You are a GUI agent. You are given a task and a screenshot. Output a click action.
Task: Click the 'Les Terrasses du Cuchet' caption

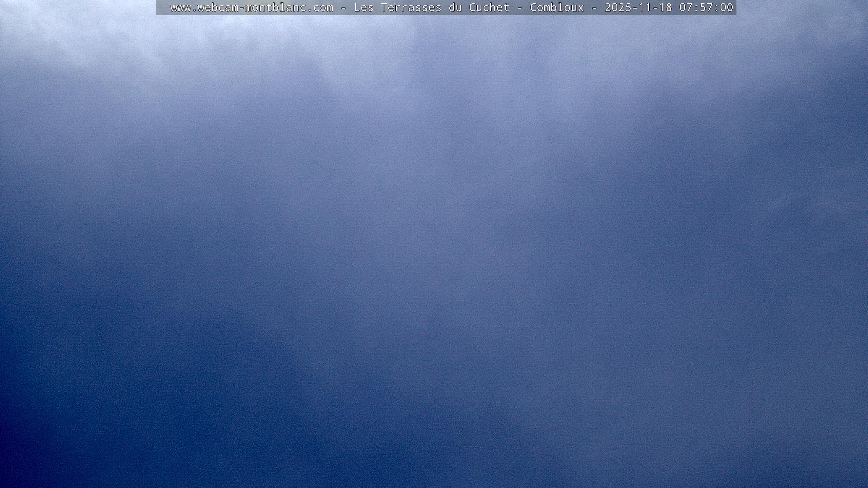coord(431,7)
